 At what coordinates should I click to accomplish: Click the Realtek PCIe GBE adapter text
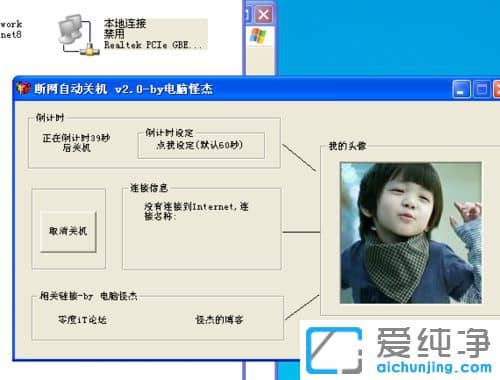pyautogui.click(x=153, y=45)
